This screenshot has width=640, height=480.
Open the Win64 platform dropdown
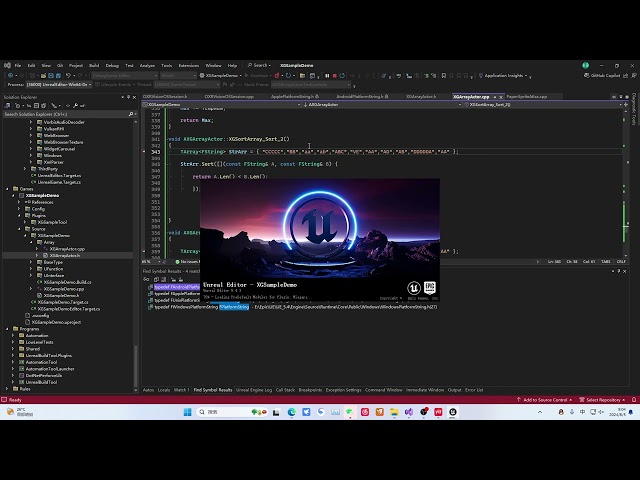coord(178,76)
